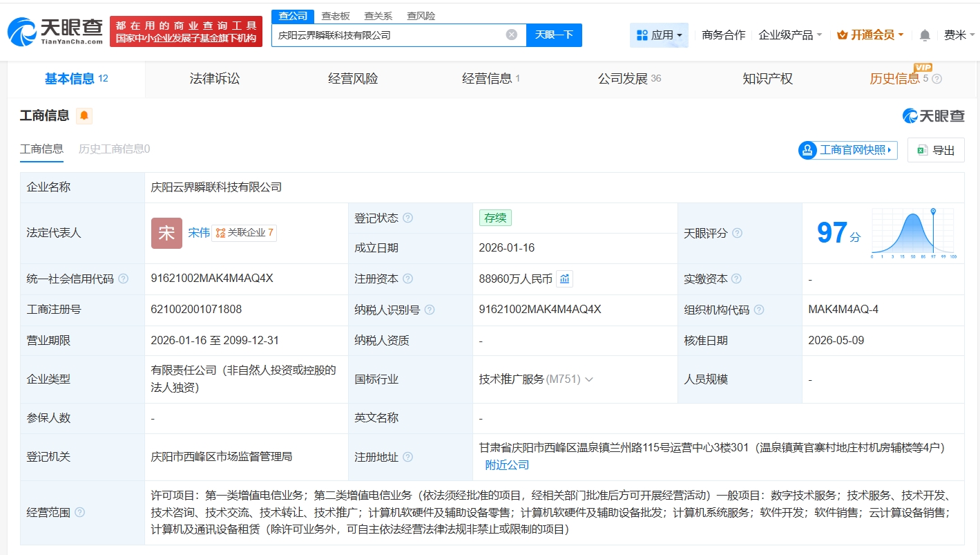This screenshot has width=980, height=555.
Task: Open 商务合作 link
Action: (x=723, y=35)
